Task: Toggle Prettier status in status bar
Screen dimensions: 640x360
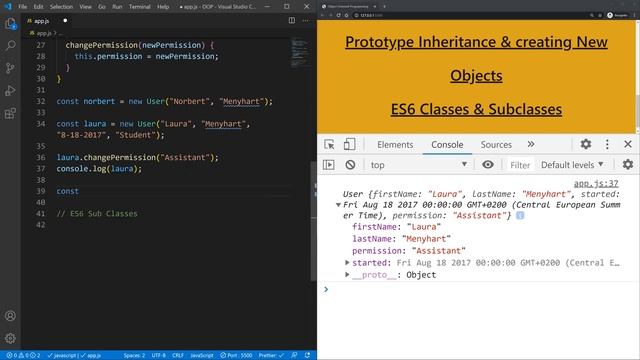Action: point(271,355)
